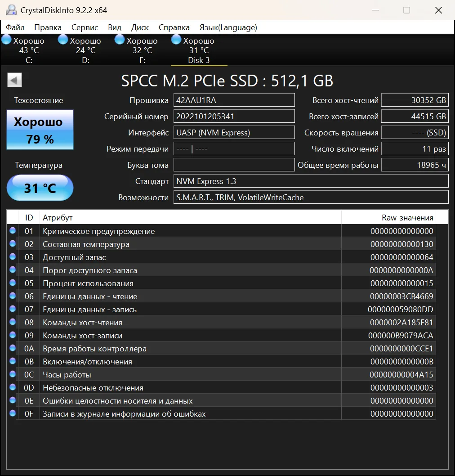455x476 pixels.
Task: Click status orb for attribute 01 row
Action: (x=13, y=231)
